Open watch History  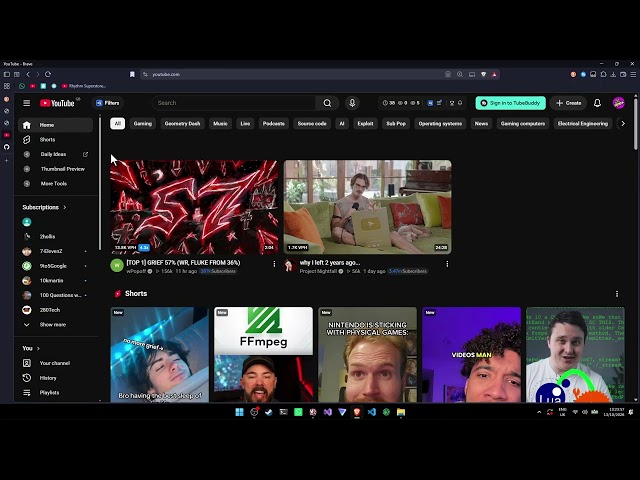pyautogui.click(x=56, y=378)
